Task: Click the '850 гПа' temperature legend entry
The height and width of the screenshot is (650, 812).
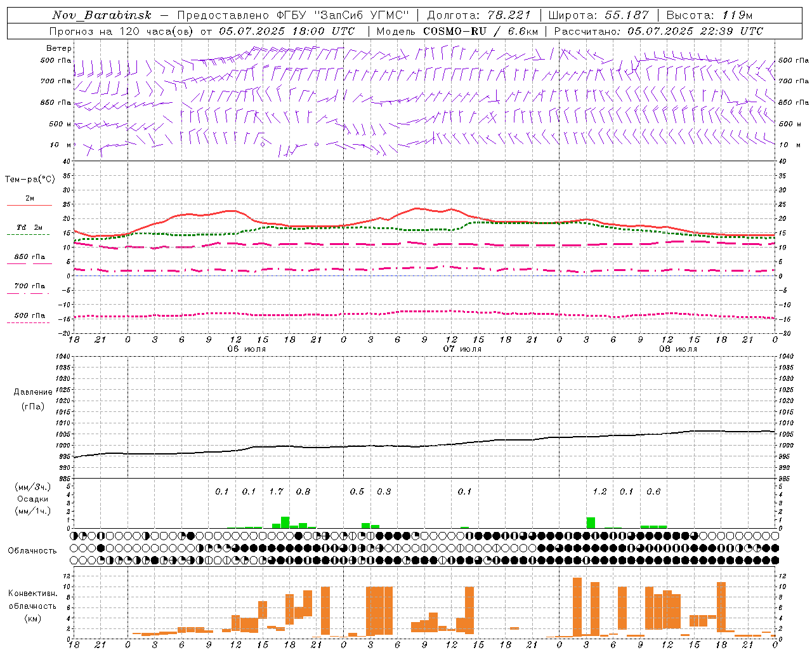Action: [30, 257]
